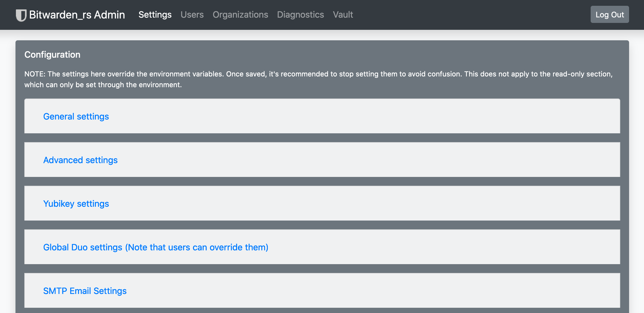The width and height of the screenshot is (644, 313).
Task: Click the Log Out button
Action: (x=610, y=15)
